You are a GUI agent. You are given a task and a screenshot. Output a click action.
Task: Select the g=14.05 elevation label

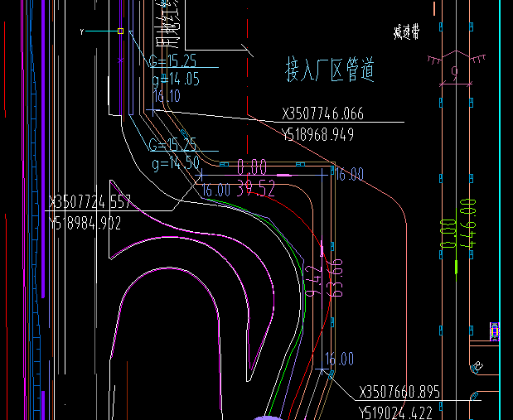pyautogui.click(x=175, y=79)
